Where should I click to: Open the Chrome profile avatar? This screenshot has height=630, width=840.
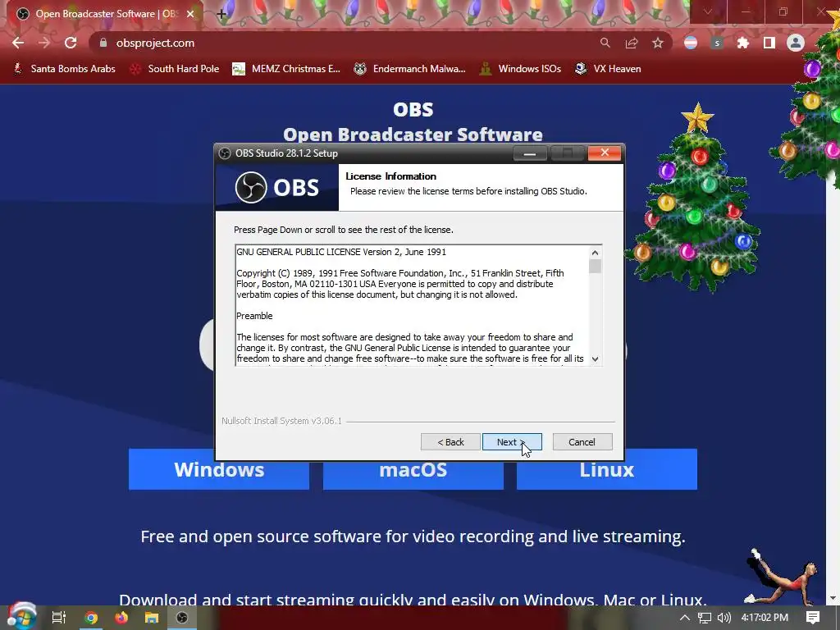(796, 43)
